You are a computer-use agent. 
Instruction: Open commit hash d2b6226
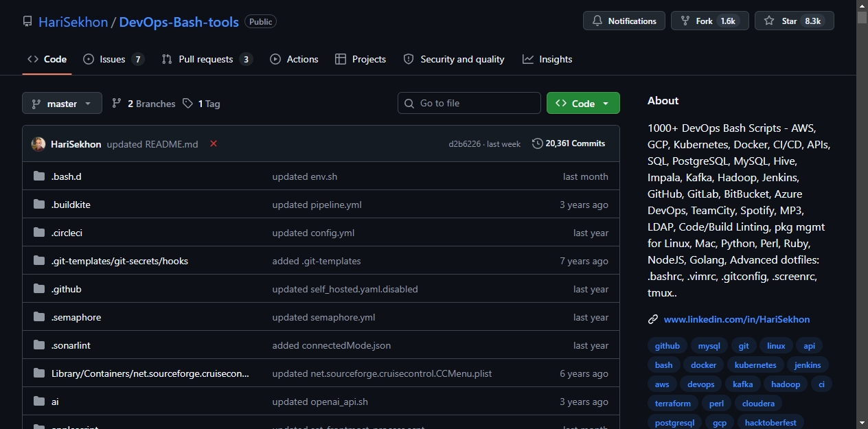pyautogui.click(x=465, y=144)
